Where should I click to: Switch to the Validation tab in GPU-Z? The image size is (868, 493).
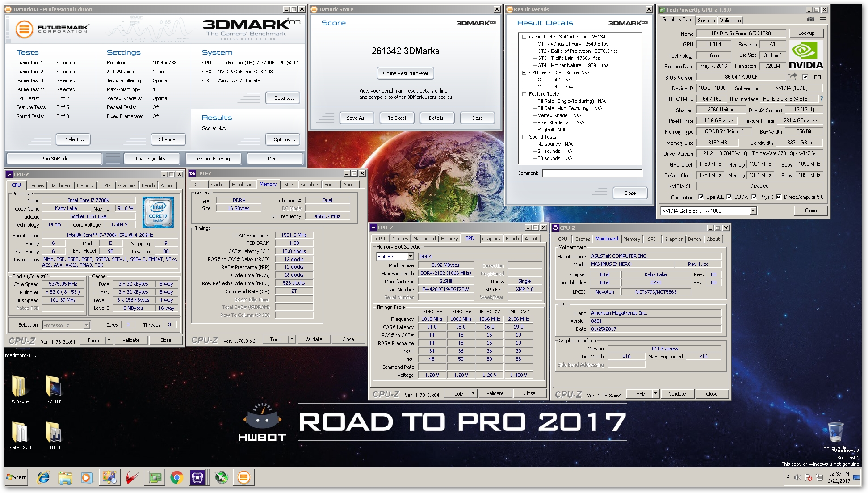pos(730,20)
